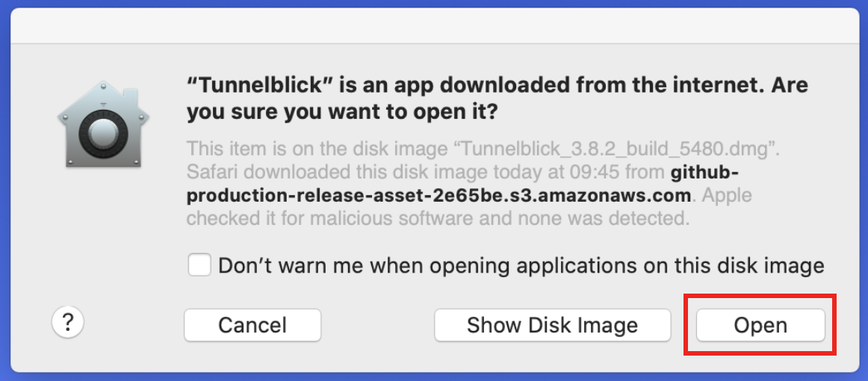Click the "Are you sure you want to open it?" line
This screenshot has width=868, height=381.
[342, 113]
